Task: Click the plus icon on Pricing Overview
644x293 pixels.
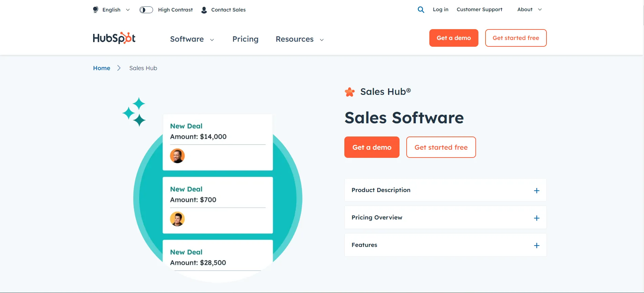Action: 537,218
